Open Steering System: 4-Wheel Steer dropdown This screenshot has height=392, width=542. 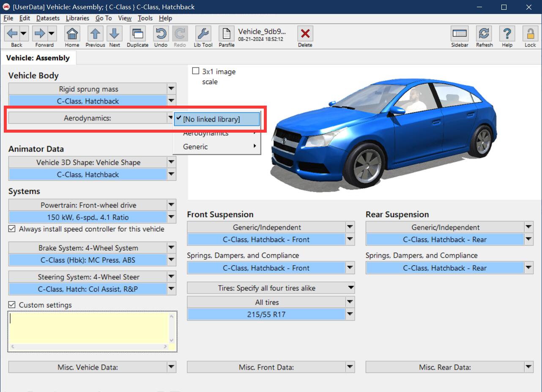tap(171, 277)
